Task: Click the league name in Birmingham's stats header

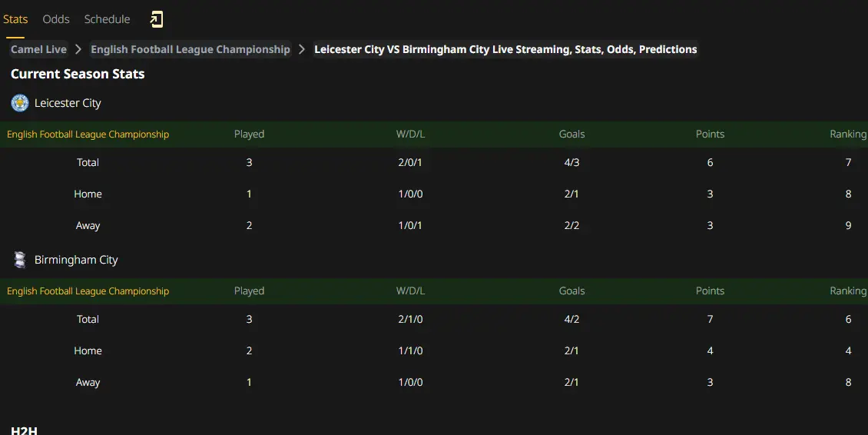Action: coord(88,291)
